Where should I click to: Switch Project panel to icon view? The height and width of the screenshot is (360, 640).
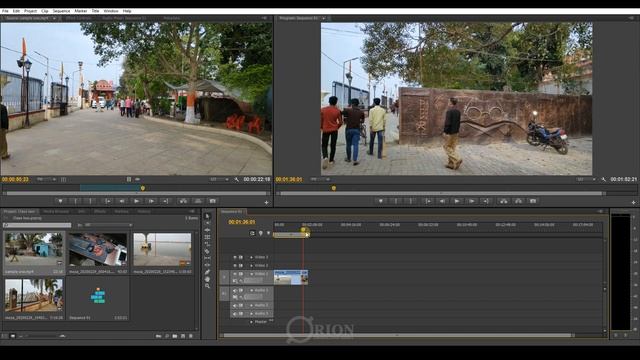pos(13,336)
